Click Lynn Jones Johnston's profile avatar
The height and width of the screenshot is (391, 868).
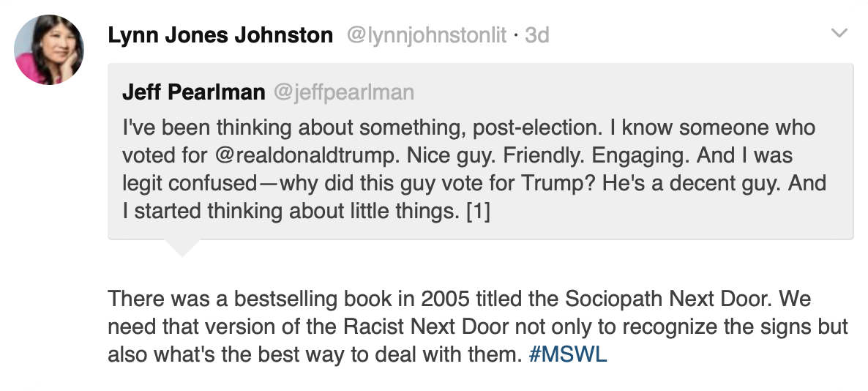pos(49,50)
